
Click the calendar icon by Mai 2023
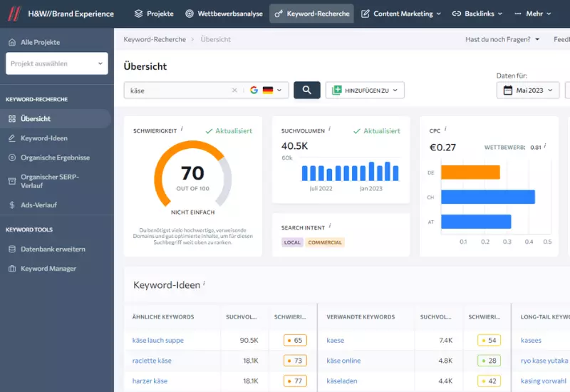508,91
